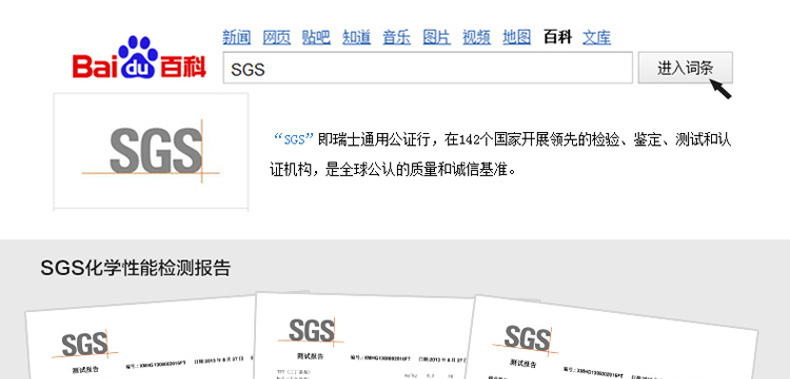Select the 图片 images tab
This screenshot has height=379, width=790.
tap(437, 37)
